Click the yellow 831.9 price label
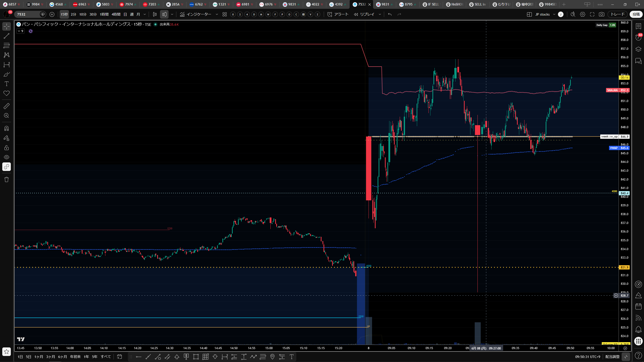644x362 pixels. pos(624,267)
